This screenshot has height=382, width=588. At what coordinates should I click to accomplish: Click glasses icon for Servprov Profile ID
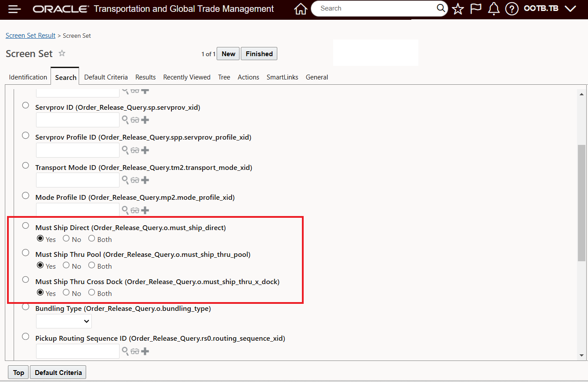click(x=135, y=150)
